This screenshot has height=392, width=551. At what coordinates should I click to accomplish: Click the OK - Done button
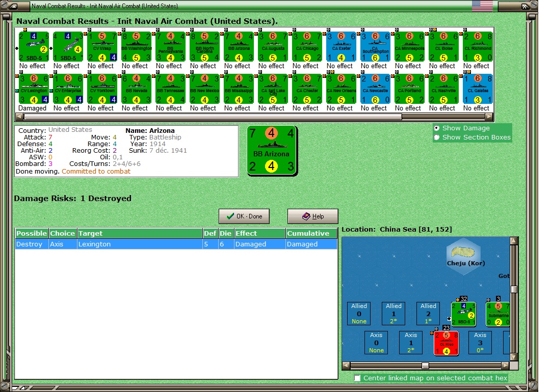click(x=244, y=216)
